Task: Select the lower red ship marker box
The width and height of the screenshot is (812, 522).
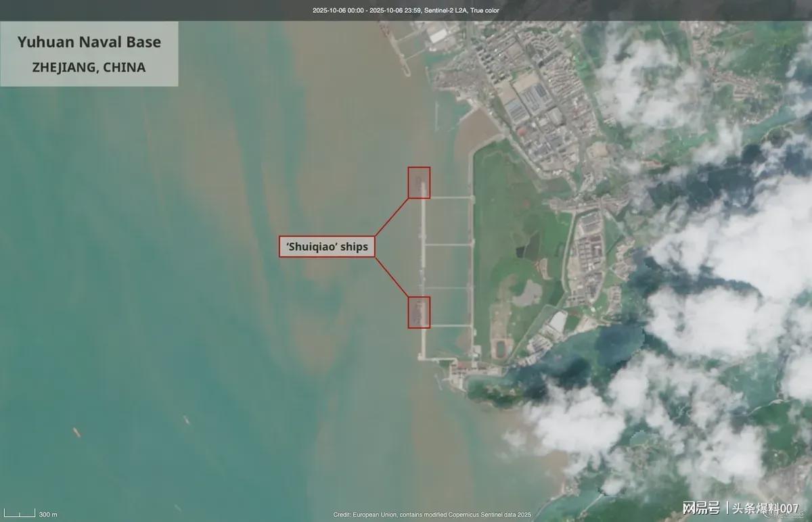Action: (x=419, y=312)
